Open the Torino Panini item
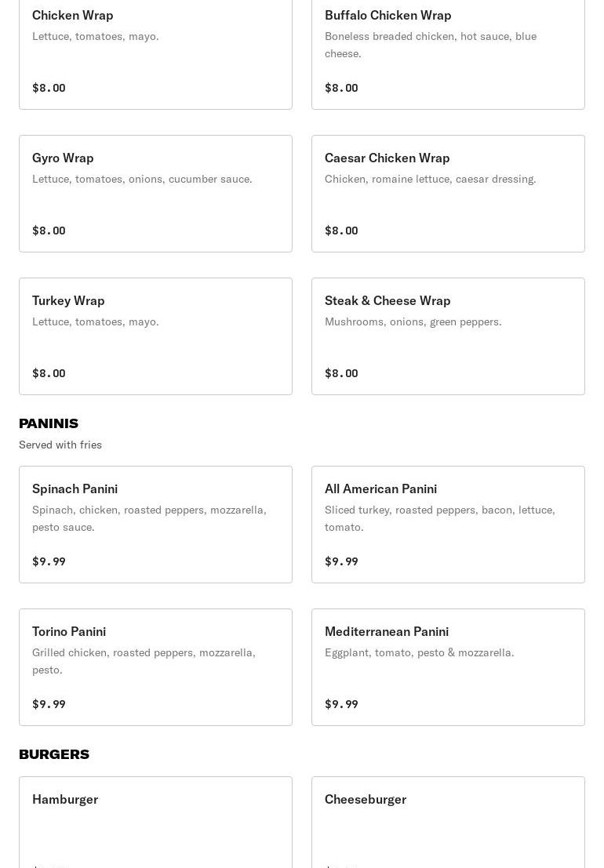The height and width of the screenshot is (868, 604). tap(155, 667)
